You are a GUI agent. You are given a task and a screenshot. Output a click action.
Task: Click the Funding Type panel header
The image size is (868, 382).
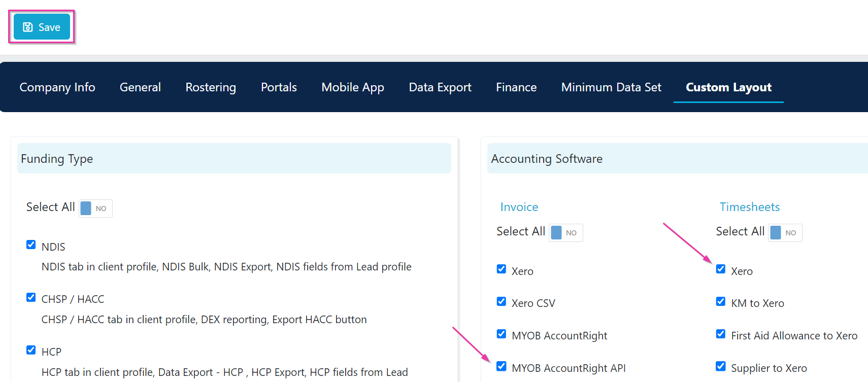234,158
